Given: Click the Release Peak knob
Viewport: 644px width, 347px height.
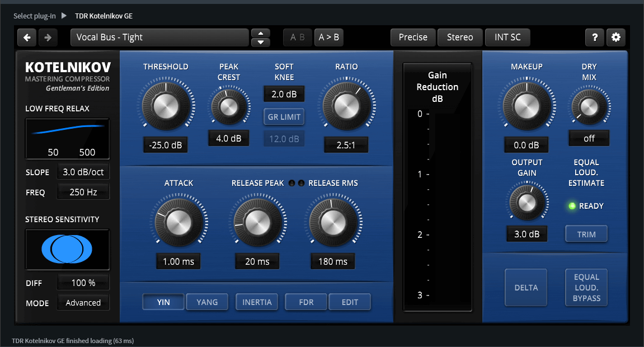Looking at the screenshot, I should click(257, 223).
